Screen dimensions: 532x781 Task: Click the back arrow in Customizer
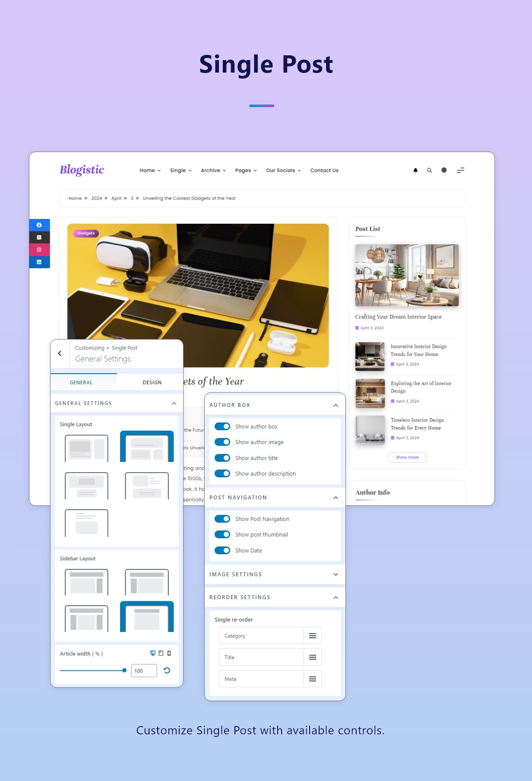coord(60,353)
